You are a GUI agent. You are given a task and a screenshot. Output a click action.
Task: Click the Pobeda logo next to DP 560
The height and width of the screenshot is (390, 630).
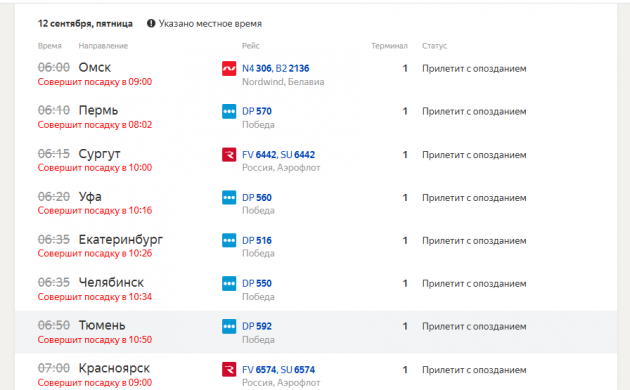[229, 198]
